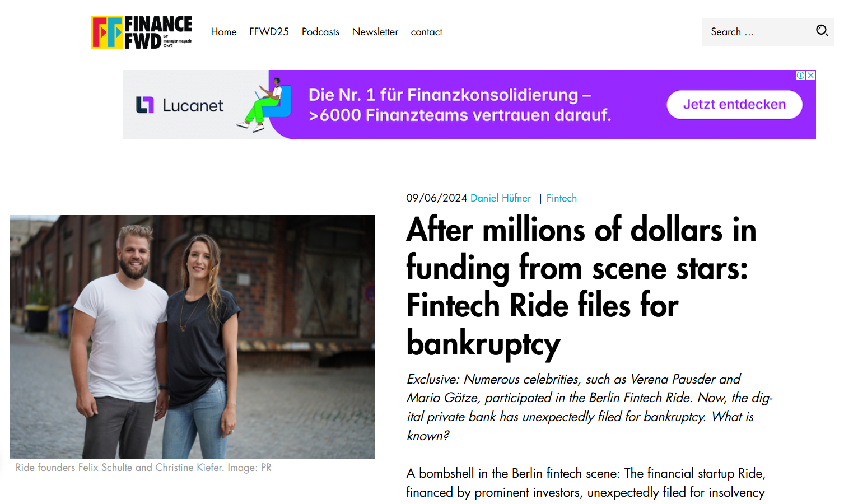Click the Finanzkonsolidierung ad text
This screenshot has height=504, width=844.
(x=459, y=105)
